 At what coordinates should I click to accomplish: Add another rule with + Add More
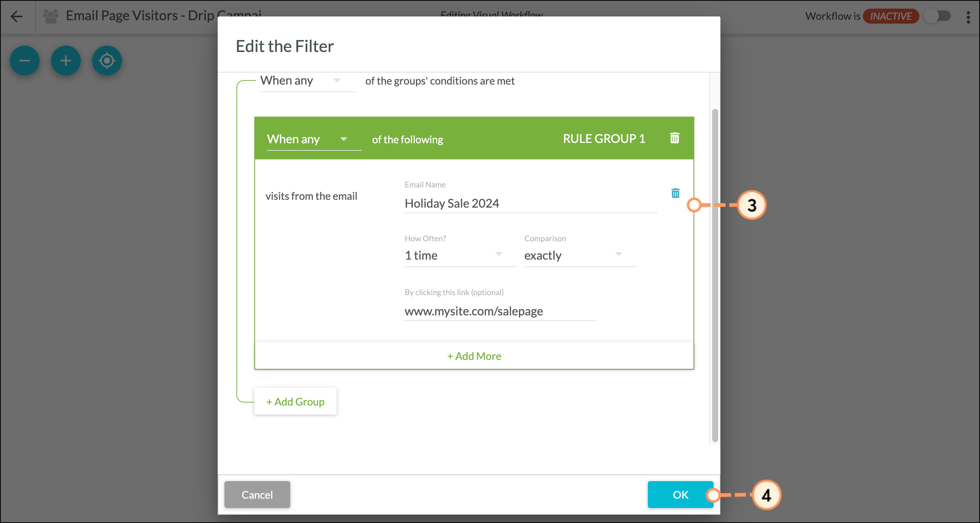pos(474,356)
